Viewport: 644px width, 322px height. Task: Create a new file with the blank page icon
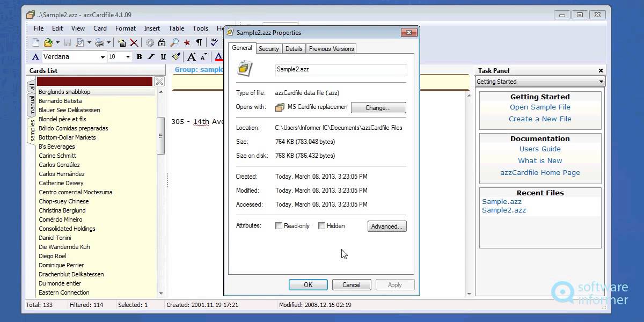click(x=36, y=42)
